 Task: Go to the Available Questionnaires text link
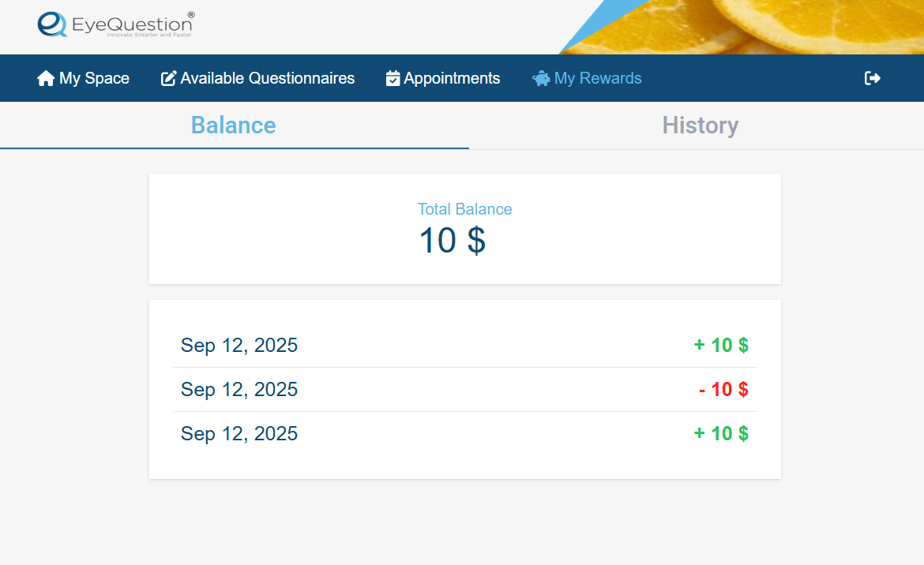pos(267,78)
